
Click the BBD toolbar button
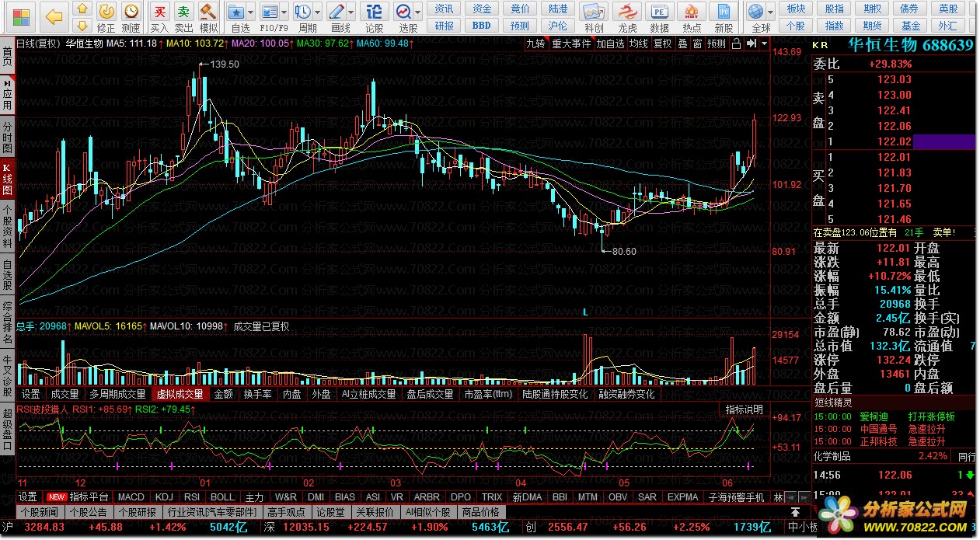point(482,25)
